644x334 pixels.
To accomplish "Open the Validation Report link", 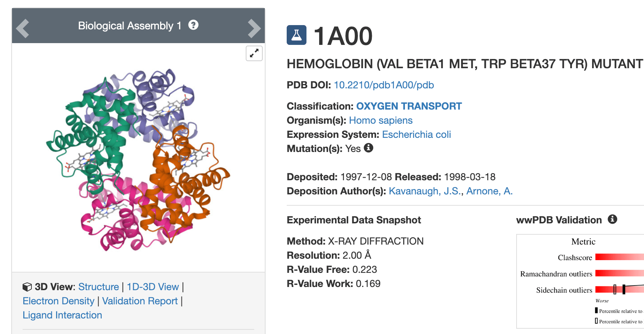I will coord(140,301).
